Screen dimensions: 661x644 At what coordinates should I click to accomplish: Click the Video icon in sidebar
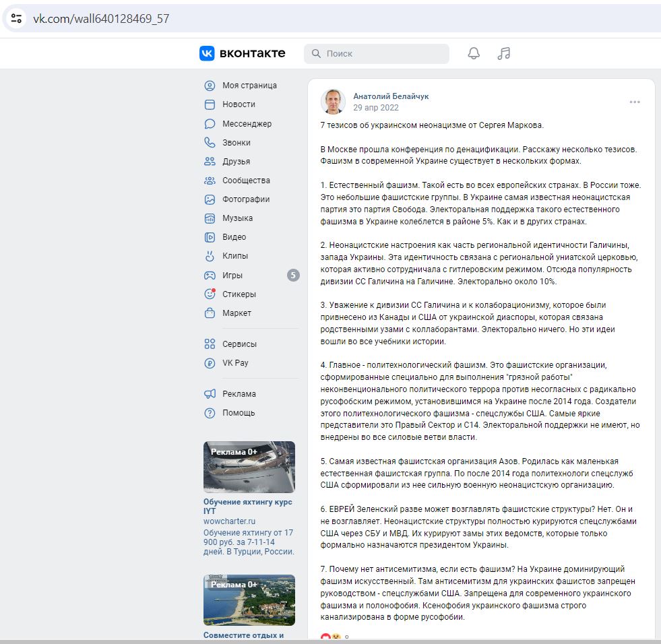pyautogui.click(x=210, y=237)
